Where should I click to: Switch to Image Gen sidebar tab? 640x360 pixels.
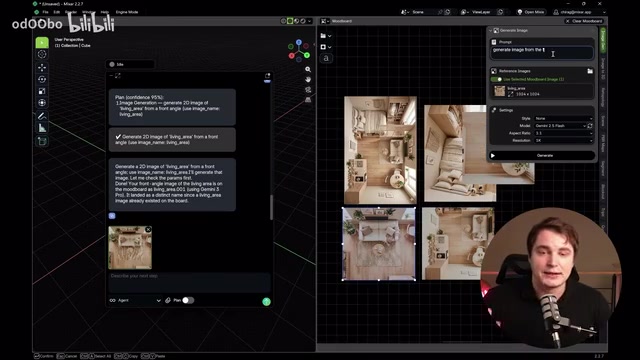[x=603, y=40]
